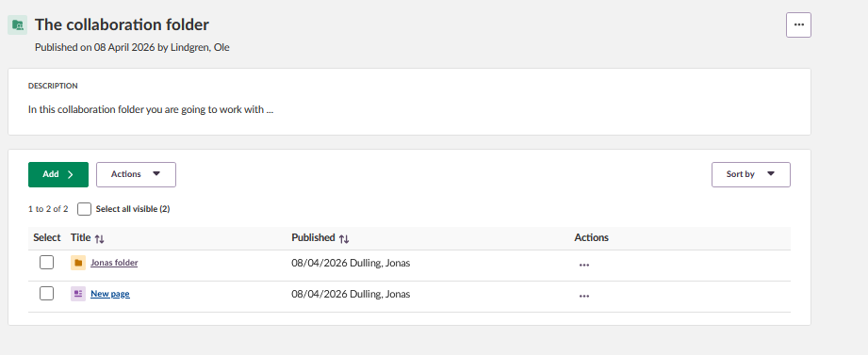Click the Title column header
Viewport: 868px width, 355px height.
pos(80,238)
